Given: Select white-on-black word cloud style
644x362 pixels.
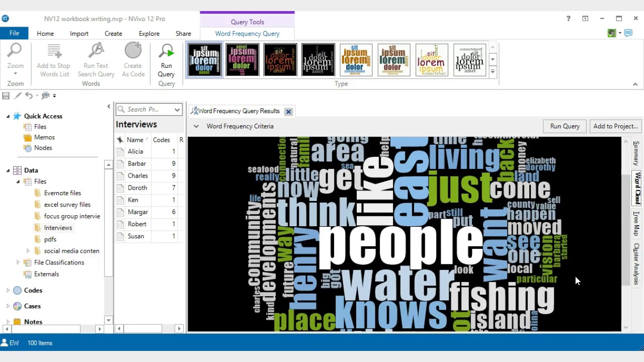Looking at the screenshot, I should click(x=318, y=60).
